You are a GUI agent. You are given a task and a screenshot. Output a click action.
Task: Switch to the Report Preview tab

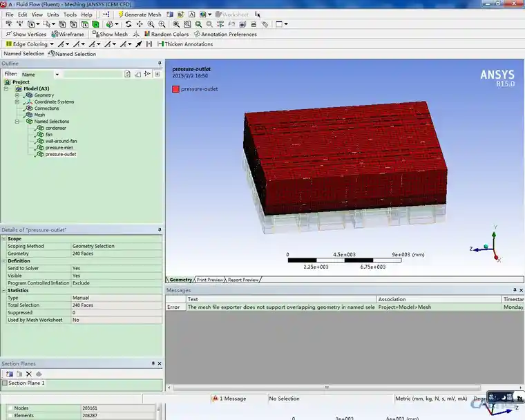tap(243, 280)
